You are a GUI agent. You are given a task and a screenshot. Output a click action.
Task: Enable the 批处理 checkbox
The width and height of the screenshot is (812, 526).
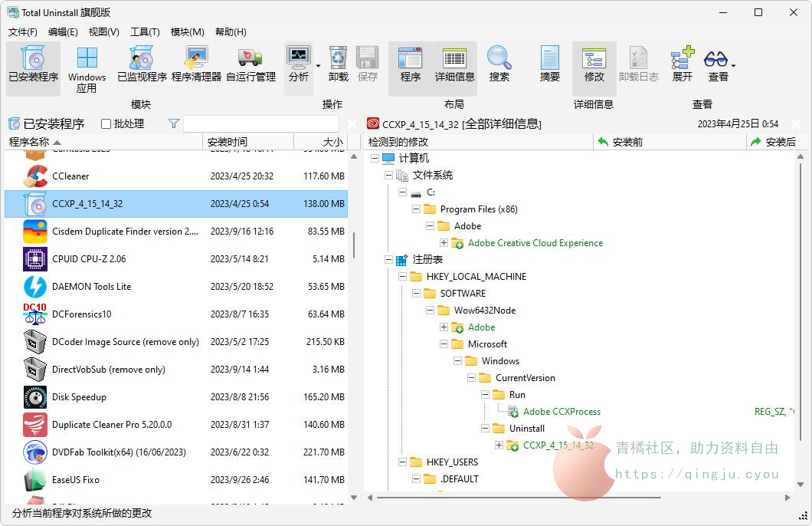106,124
